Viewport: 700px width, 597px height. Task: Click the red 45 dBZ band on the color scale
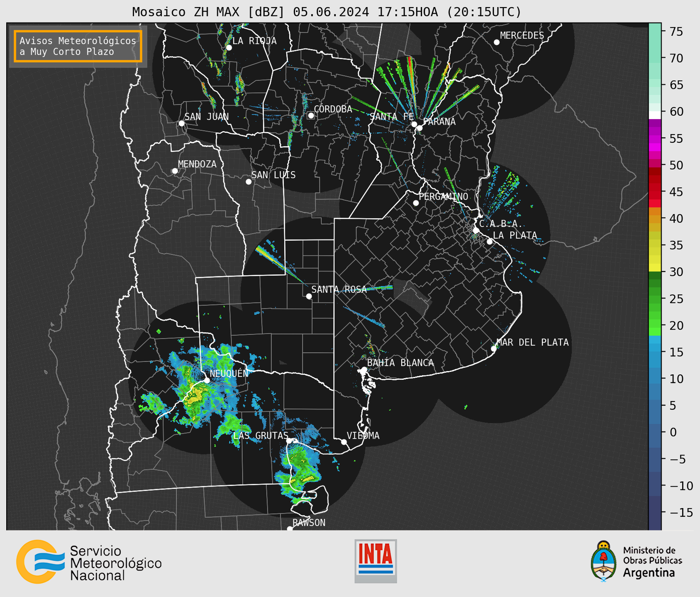coord(655,192)
